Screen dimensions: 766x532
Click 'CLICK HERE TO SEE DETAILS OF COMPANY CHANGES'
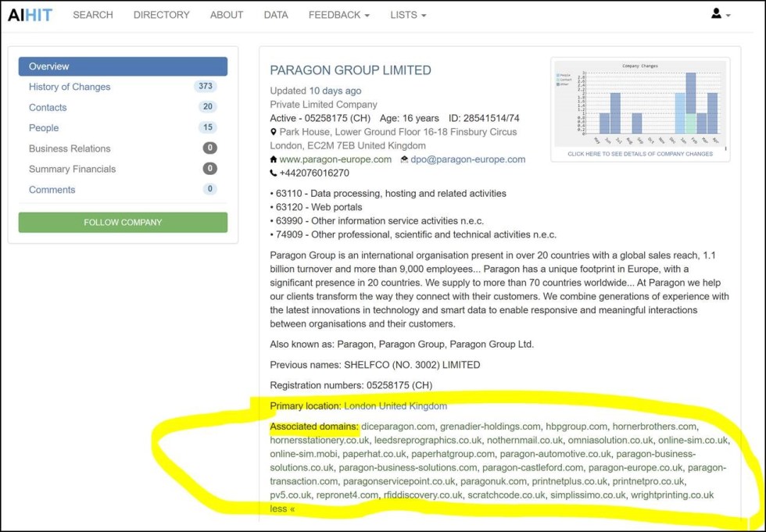tap(640, 154)
